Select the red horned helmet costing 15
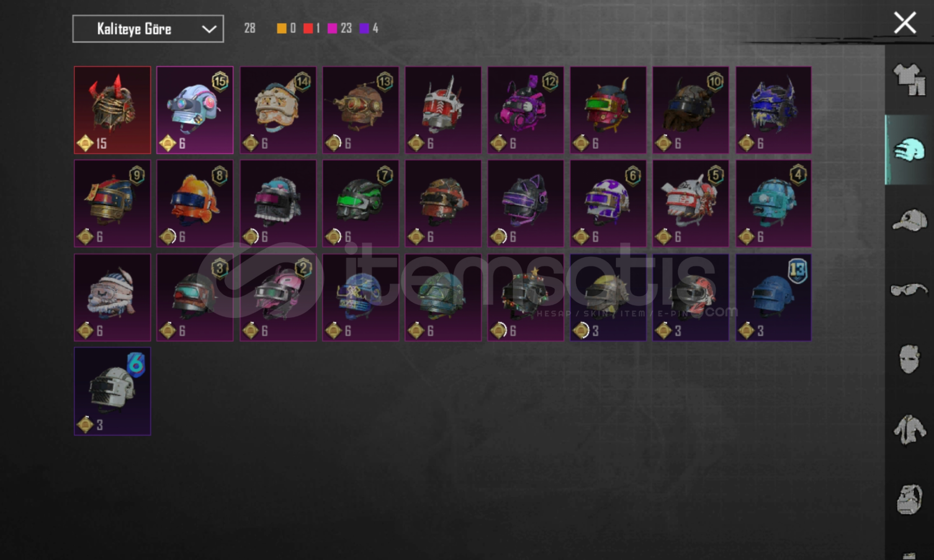 point(113,110)
